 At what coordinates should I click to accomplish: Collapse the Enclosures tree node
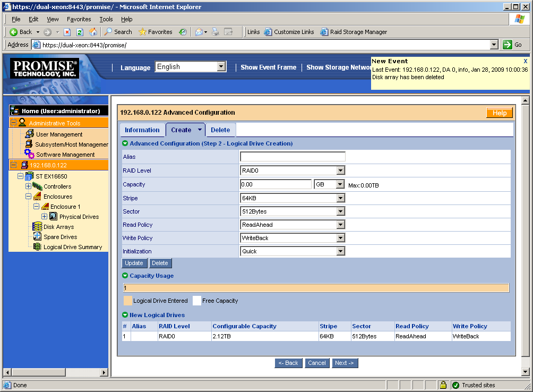point(28,197)
